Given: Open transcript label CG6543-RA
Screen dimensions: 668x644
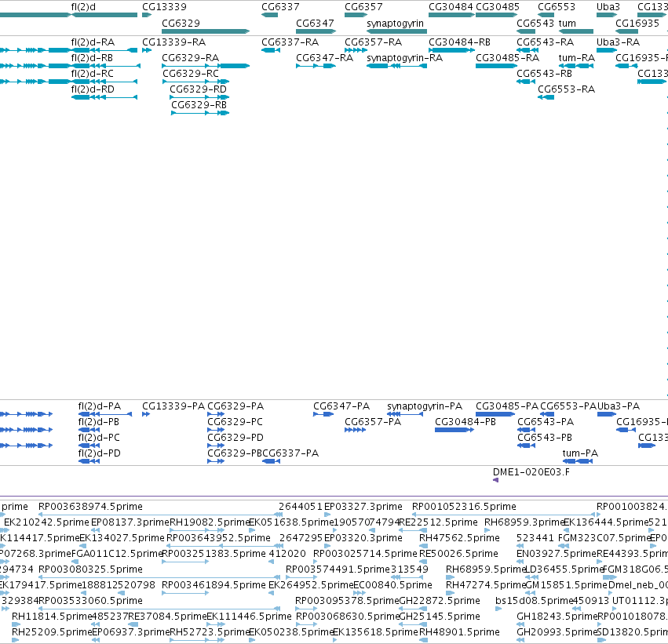Looking at the screenshot, I should [546, 42].
